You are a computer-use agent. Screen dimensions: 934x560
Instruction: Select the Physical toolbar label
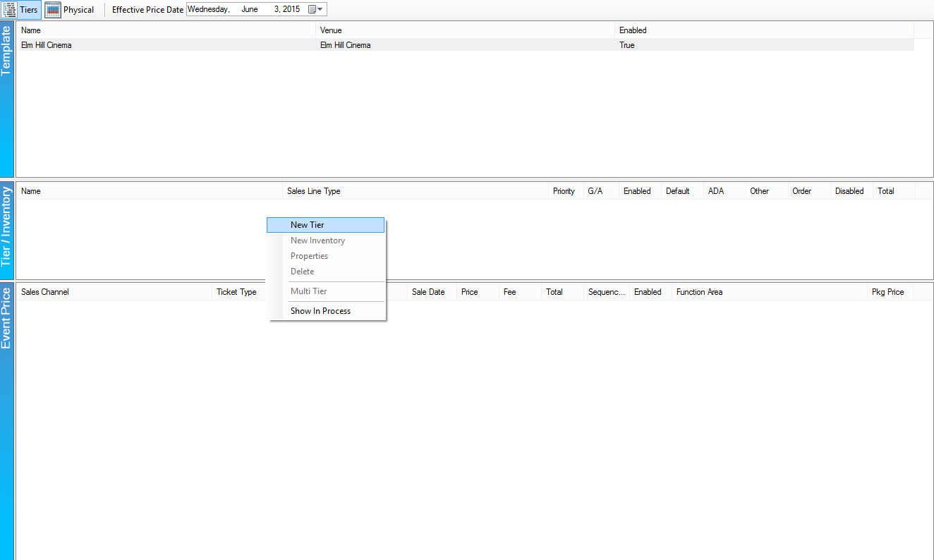78,10
